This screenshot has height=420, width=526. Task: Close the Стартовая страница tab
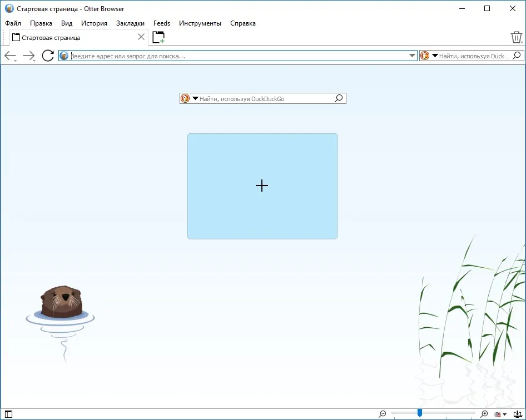pyautogui.click(x=141, y=37)
